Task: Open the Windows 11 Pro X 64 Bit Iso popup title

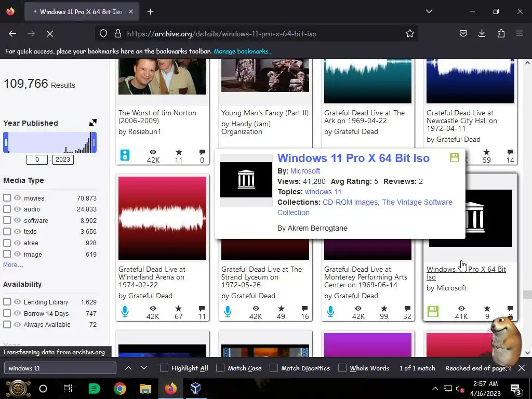Action: (353, 158)
